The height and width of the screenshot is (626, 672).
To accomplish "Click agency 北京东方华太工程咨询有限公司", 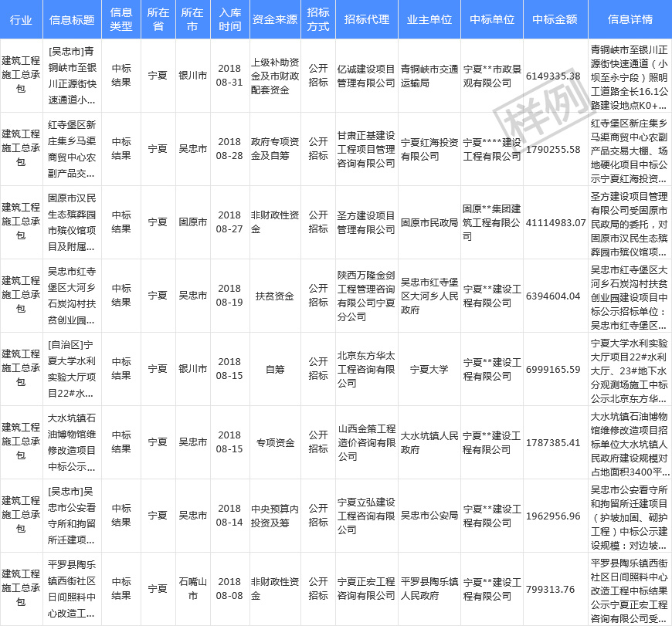I will pyautogui.click(x=367, y=369).
